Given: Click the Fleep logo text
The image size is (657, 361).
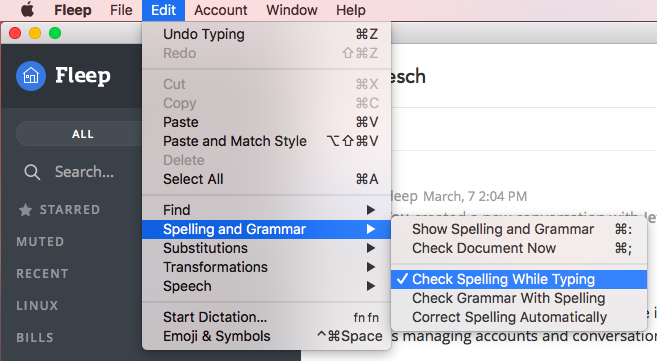Looking at the screenshot, I should [x=83, y=76].
